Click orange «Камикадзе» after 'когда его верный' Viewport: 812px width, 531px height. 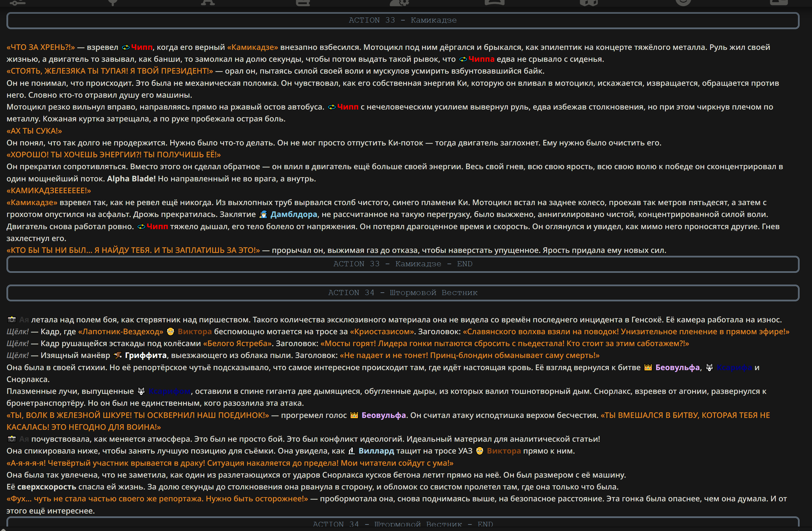click(x=252, y=47)
